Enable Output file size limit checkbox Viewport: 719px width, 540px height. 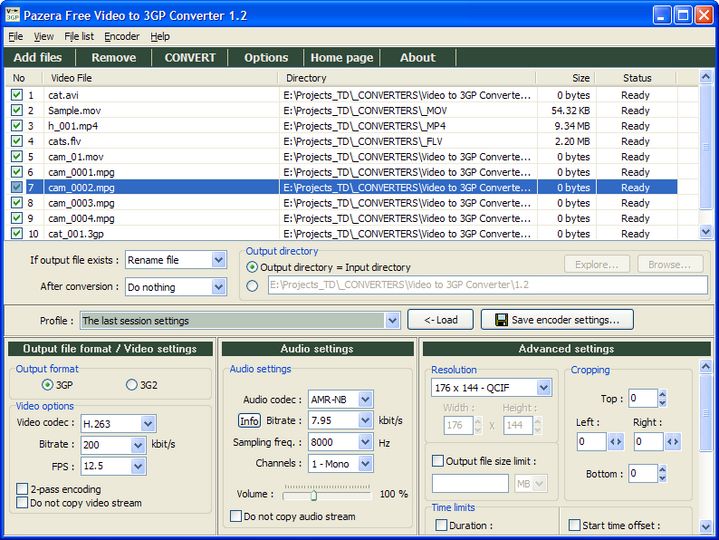point(438,461)
